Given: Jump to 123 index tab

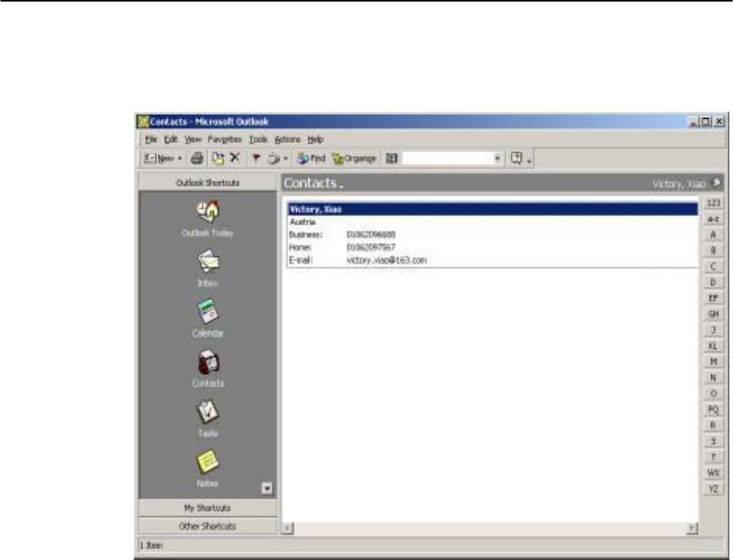Looking at the screenshot, I should pos(713,203).
